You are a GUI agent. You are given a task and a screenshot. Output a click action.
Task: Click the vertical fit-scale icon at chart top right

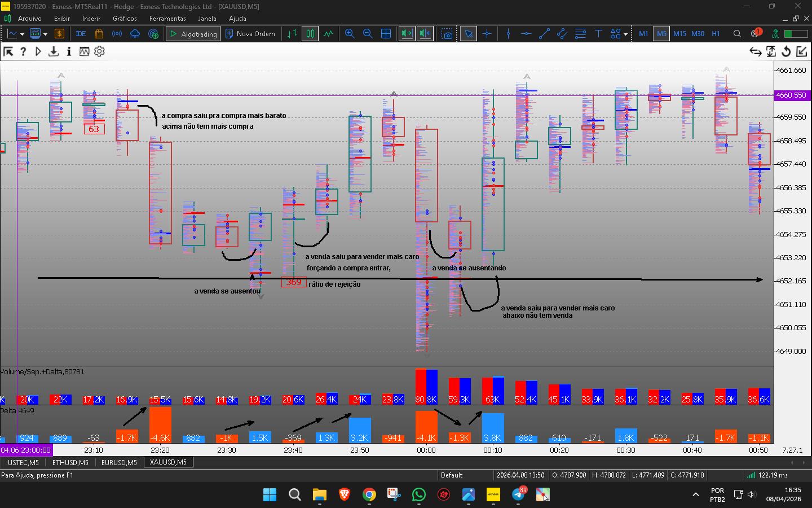pyautogui.click(x=771, y=51)
